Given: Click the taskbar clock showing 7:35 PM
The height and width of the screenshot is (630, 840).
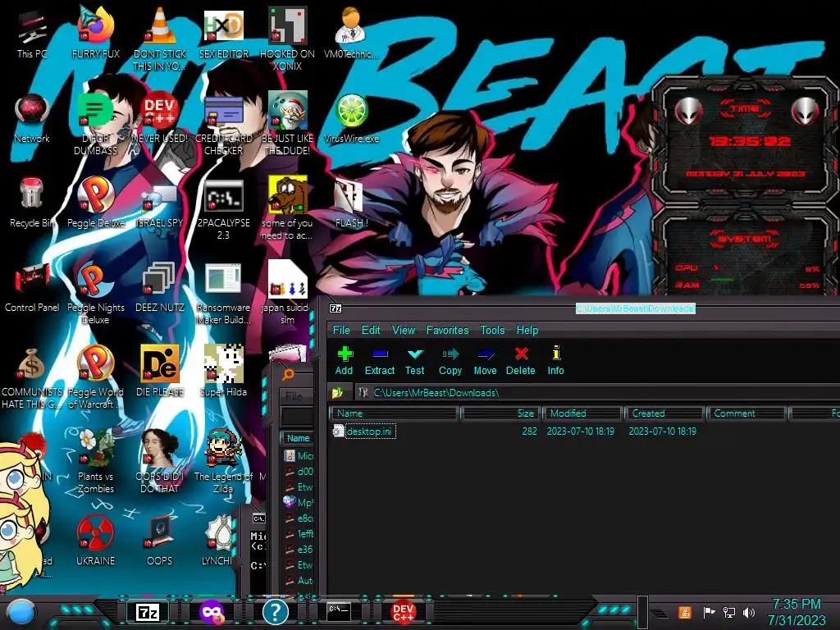Looking at the screenshot, I should coord(797,612).
